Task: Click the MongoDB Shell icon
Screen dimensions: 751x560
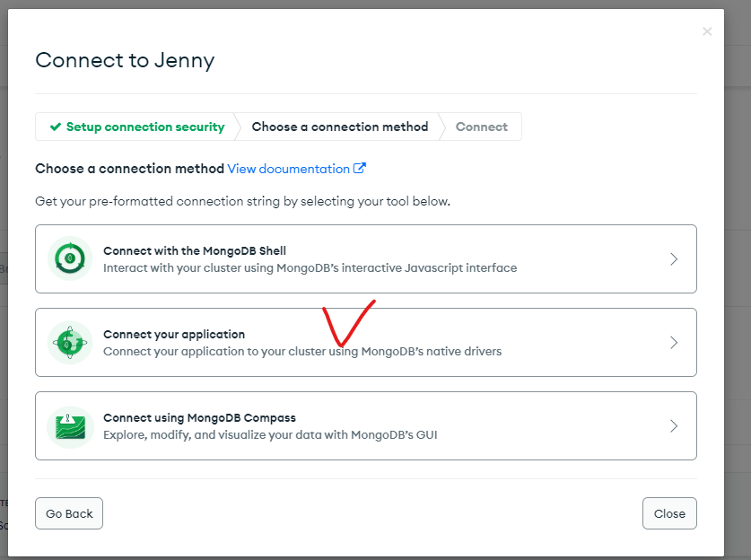Action: pos(70,258)
